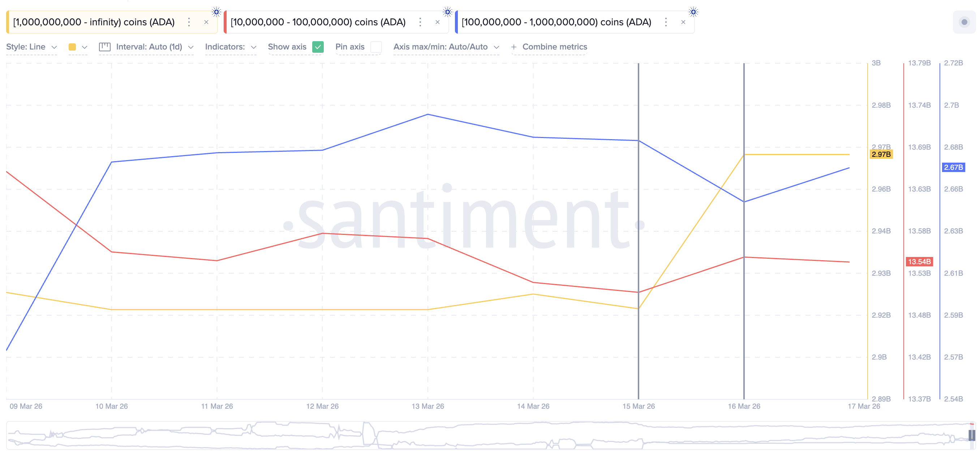Image resolution: width=980 pixels, height=451 pixels.
Task: Open the yellow line color swatch picker
Action: (72, 47)
